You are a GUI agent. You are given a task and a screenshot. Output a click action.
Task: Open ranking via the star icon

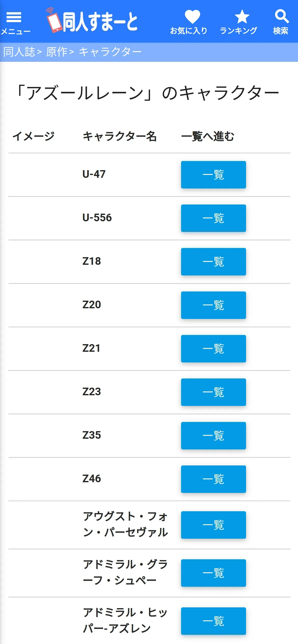[242, 17]
